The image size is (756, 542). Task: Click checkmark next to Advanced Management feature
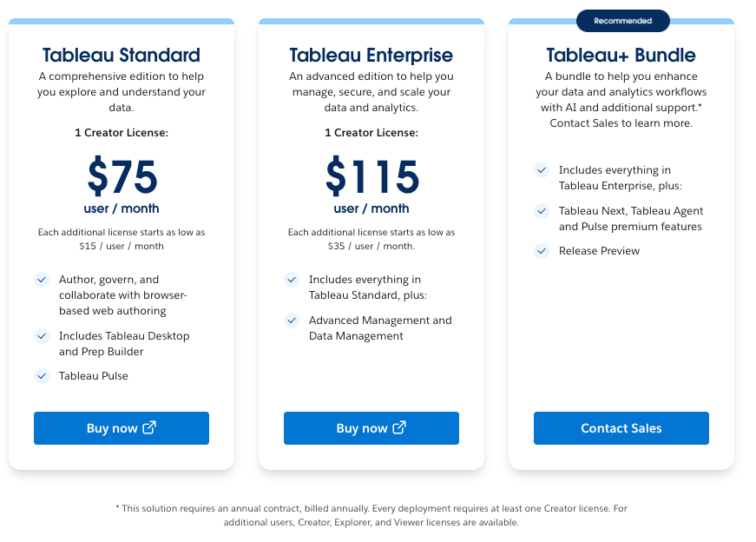[x=292, y=321]
